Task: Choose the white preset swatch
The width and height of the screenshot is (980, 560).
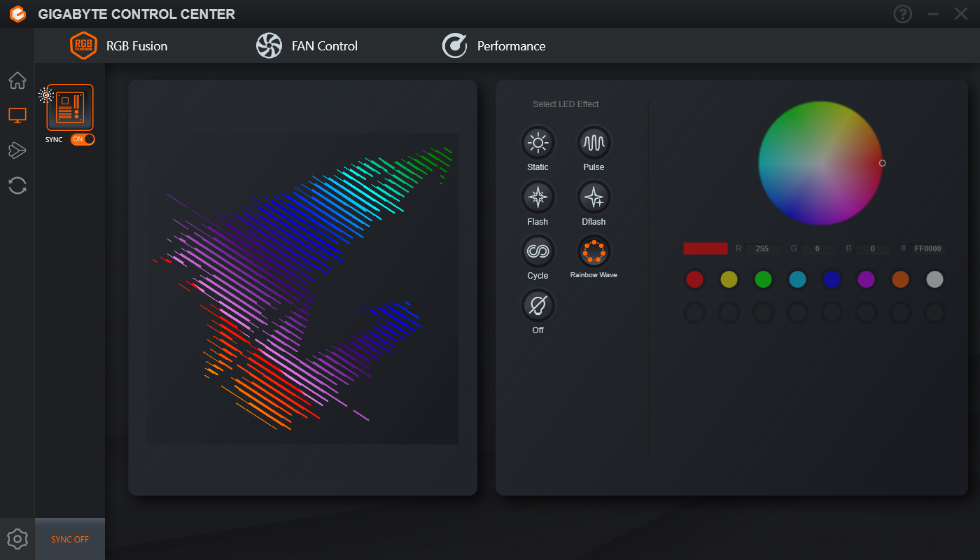Action: (934, 280)
